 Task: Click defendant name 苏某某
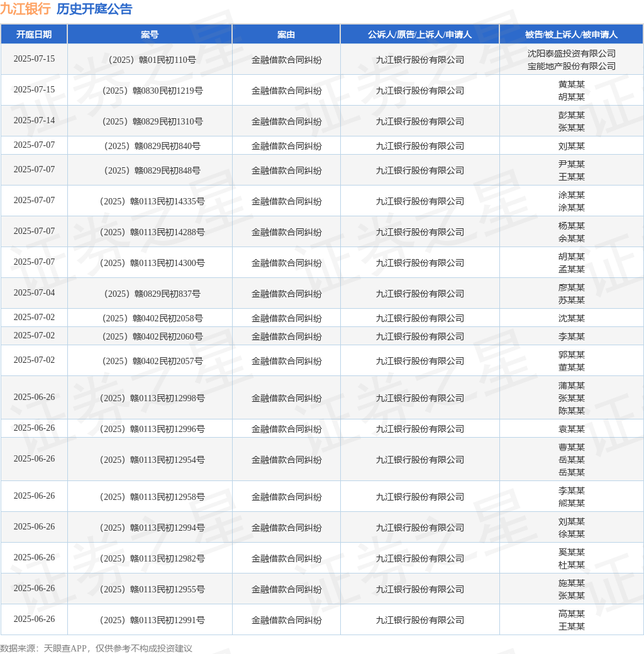572,300
